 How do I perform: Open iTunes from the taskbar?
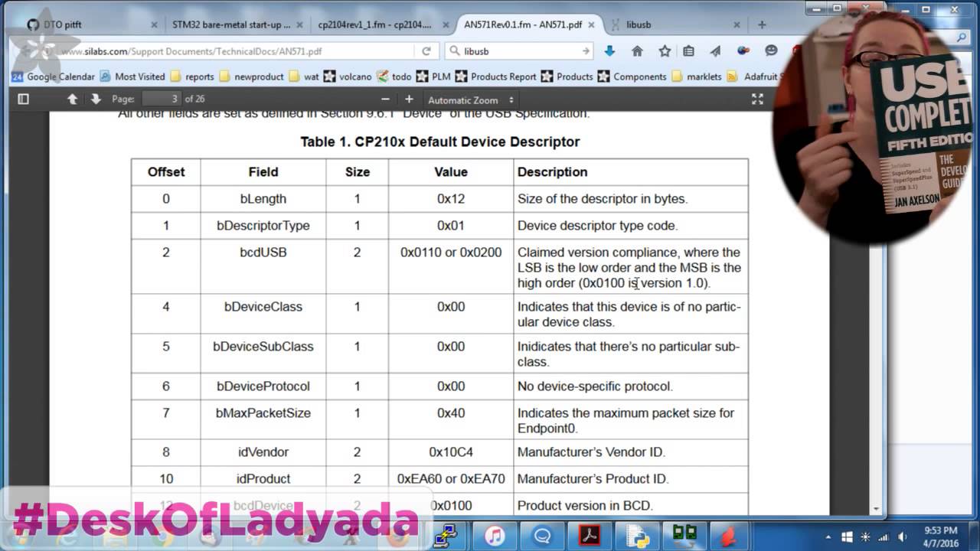(495, 535)
